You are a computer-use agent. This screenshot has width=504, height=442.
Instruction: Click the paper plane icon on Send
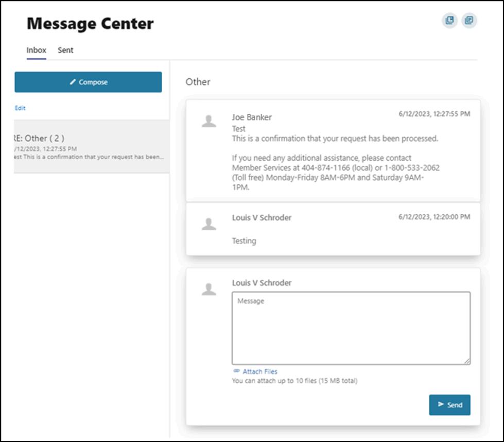[x=441, y=404]
